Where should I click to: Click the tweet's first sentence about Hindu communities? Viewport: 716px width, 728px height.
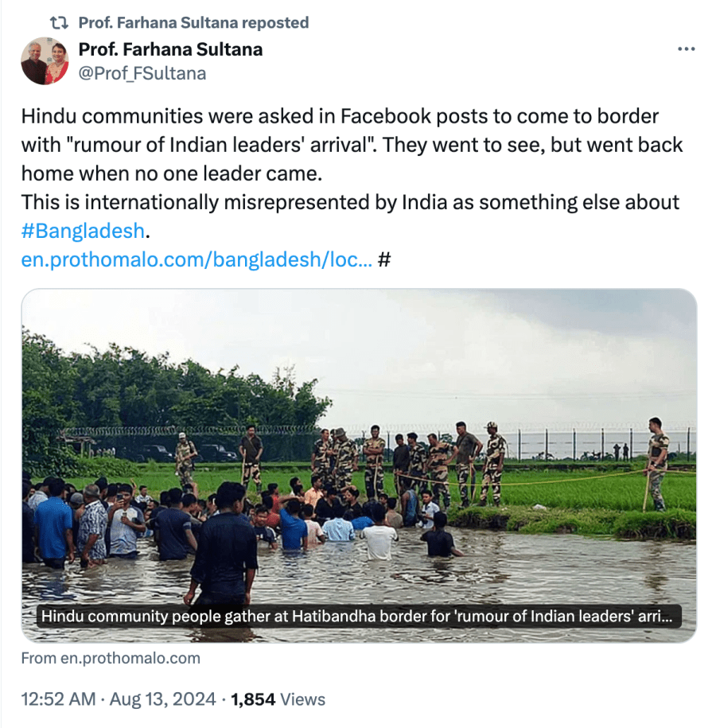coord(340,117)
